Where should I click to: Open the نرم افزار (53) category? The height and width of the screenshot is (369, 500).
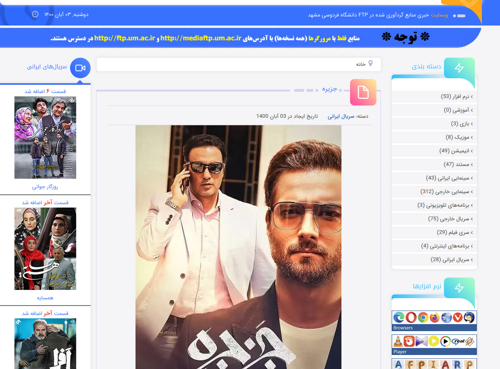(434, 96)
